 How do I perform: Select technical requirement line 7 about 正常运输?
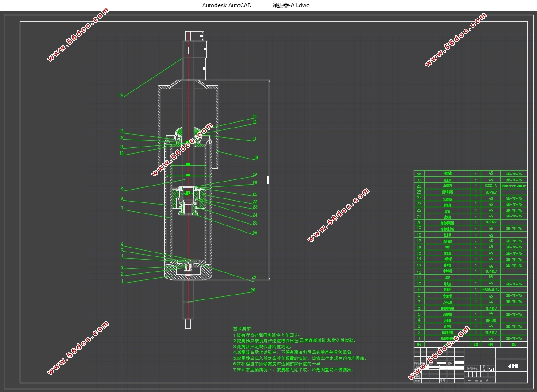coord(293,369)
